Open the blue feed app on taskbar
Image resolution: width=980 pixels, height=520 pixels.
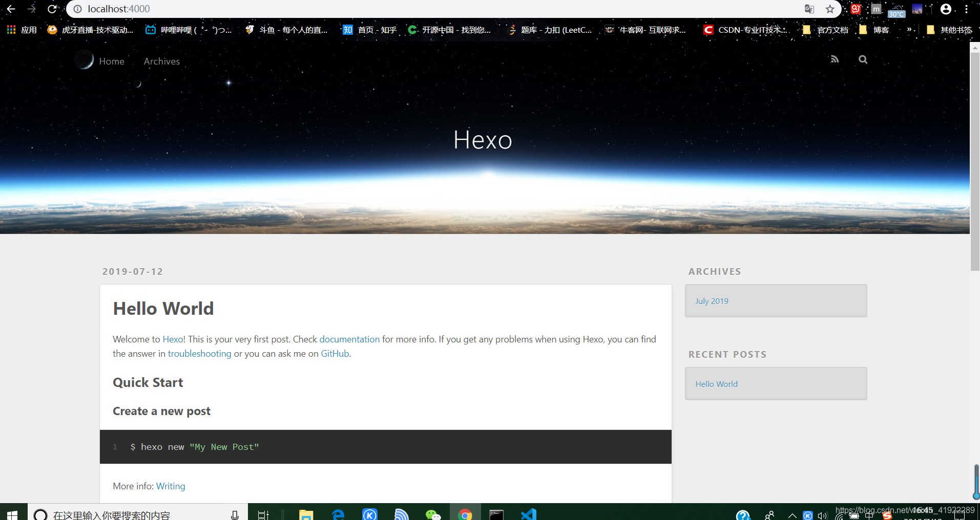pos(402,514)
